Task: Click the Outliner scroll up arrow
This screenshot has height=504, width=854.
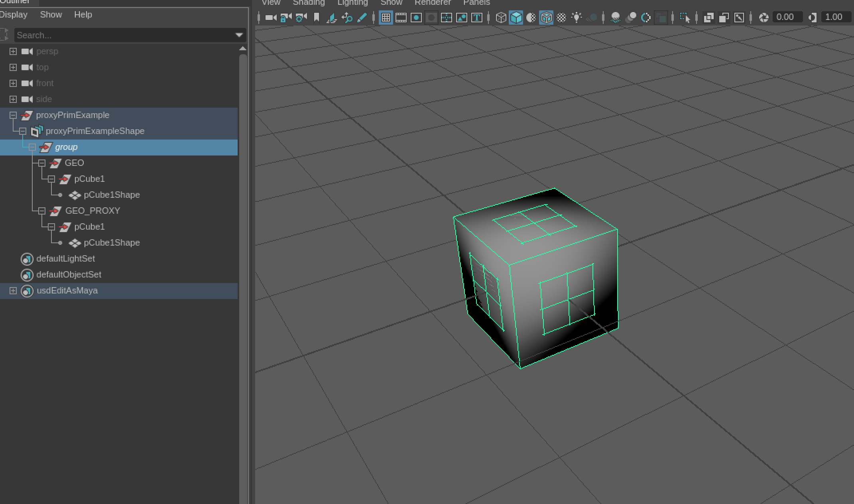Action: coord(242,49)
